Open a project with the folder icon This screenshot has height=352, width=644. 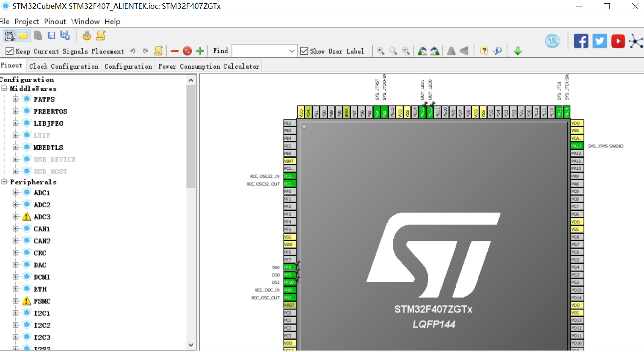(24, 36)
